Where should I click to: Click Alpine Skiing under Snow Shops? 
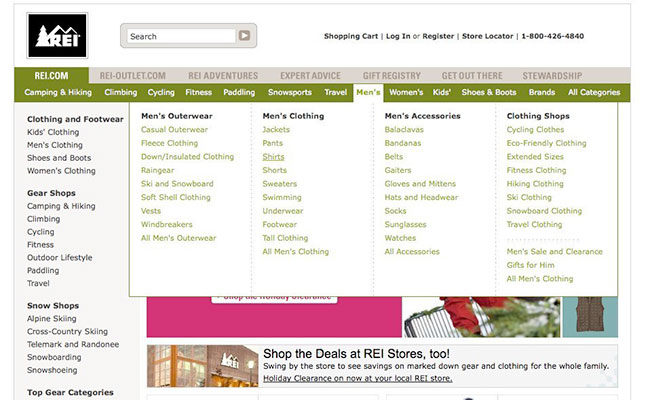pyautogui.click(x=52, y=319)
